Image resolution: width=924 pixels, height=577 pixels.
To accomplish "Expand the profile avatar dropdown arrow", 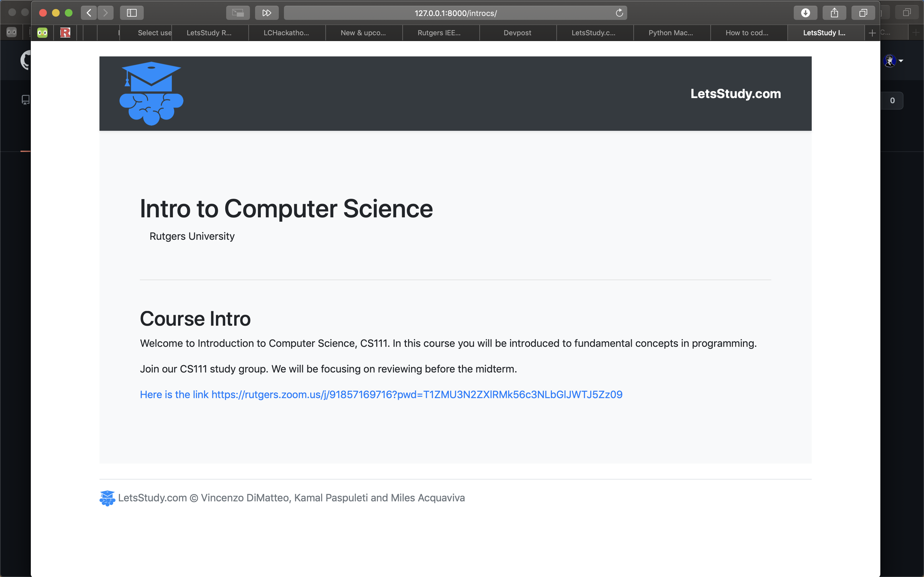I will pos(901,61).
